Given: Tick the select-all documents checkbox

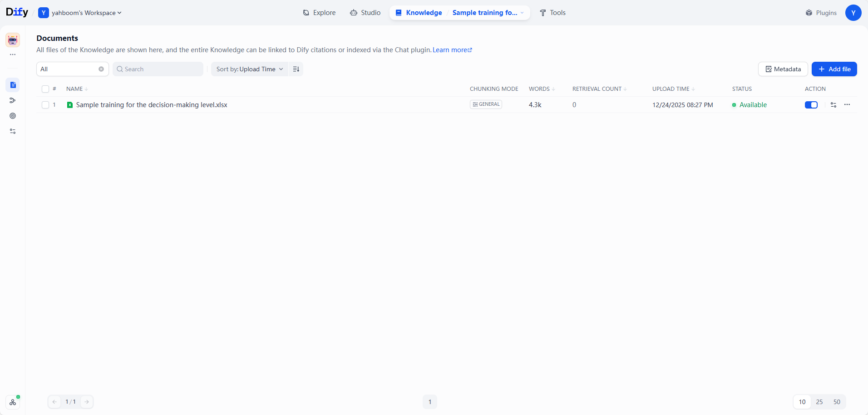Looking at the screenshot, I should (x=45, y=89).
